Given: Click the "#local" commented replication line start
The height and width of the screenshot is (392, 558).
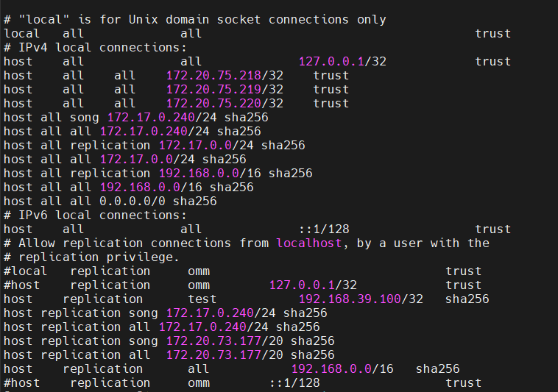Looking at the screenshot, I should [x=26, y=271].
